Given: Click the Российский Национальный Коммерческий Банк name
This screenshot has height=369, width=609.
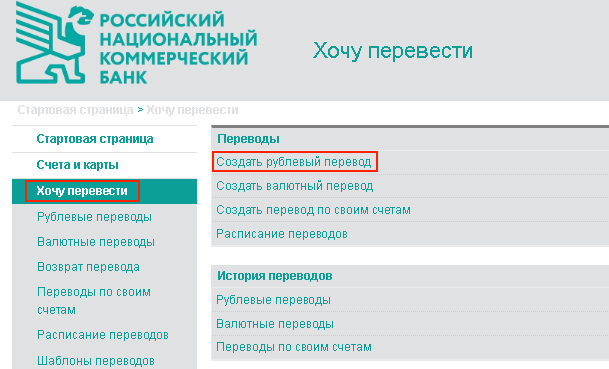Looking at the screenshot, I should [178, 49].
